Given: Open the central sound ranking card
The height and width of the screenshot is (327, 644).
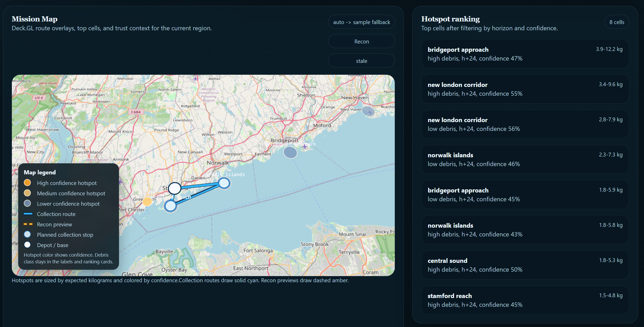Looking at the screenshot, I should pyautogui.click(x=525, y=265).
